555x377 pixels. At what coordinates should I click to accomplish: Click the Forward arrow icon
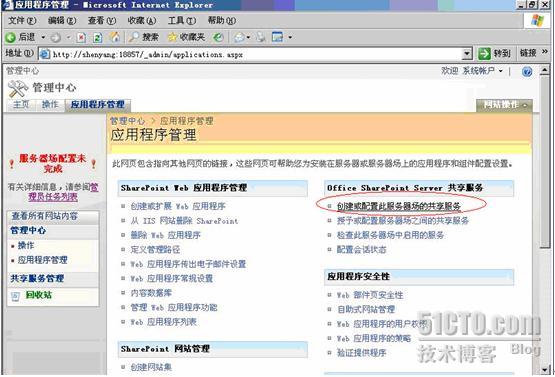coord(56,37)
